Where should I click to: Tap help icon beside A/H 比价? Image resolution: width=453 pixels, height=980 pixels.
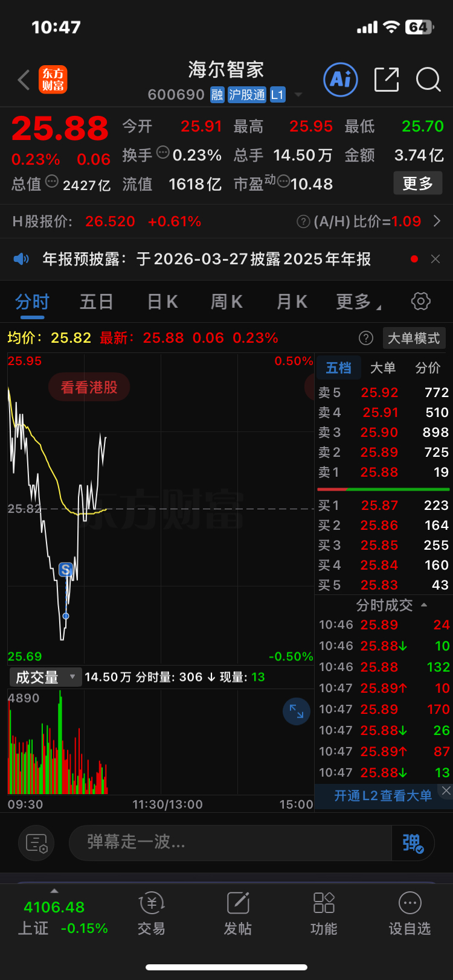(x=303, y=222)
